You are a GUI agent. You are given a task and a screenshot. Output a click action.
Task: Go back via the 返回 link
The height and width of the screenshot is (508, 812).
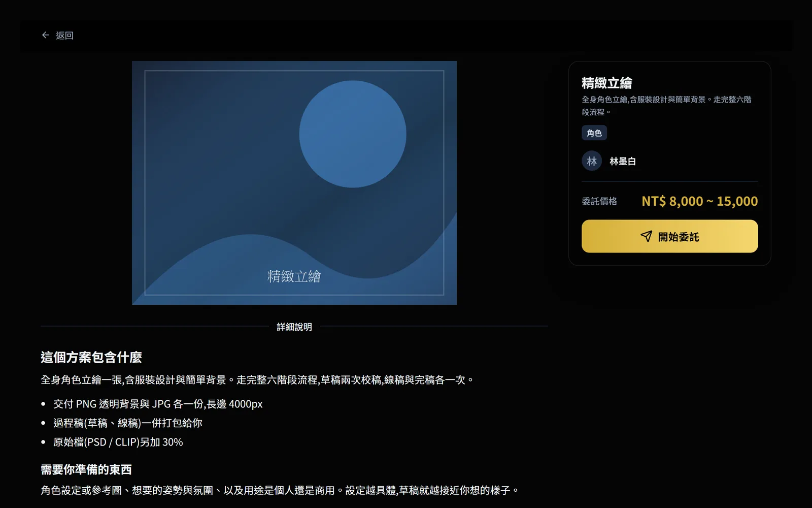click(x=57, y=35)
